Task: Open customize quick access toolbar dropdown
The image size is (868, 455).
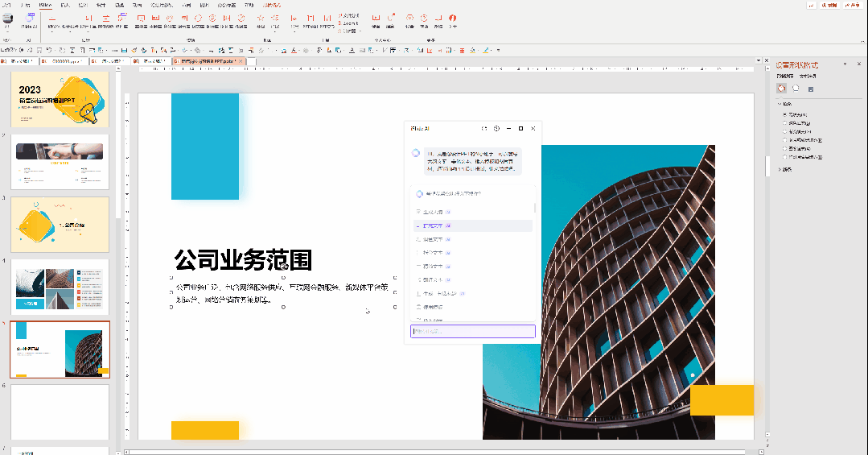Action: pos(498,50)
